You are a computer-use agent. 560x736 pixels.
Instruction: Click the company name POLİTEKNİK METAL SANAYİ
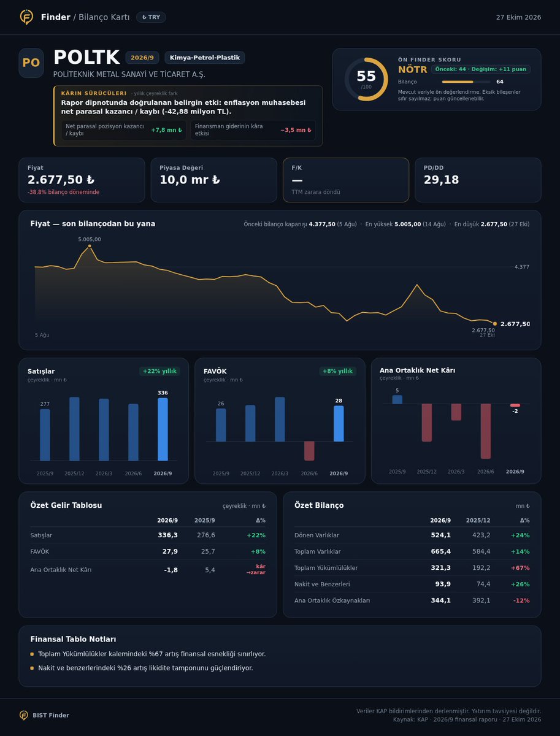(x=129, y=74)
